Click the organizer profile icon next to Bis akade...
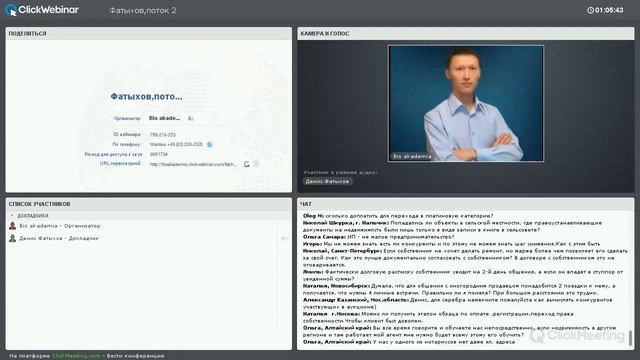The image size is (640, 360). click(x=190, y=118)
